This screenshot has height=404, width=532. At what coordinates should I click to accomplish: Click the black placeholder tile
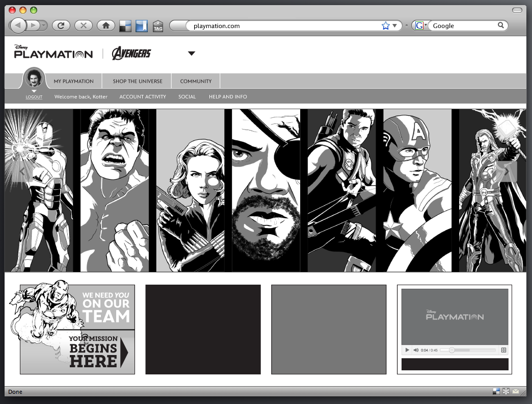coord(203,330)
